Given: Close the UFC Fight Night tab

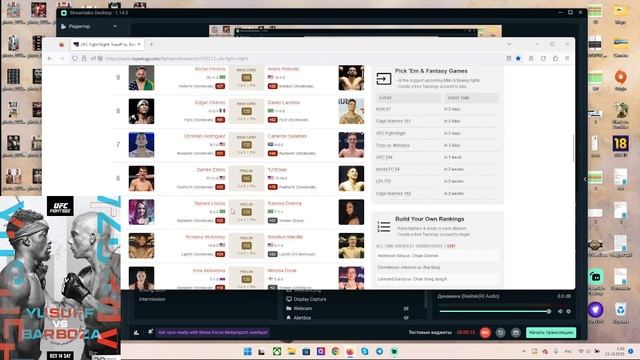Looking at the screenshot, I should (x=139, y=44).
